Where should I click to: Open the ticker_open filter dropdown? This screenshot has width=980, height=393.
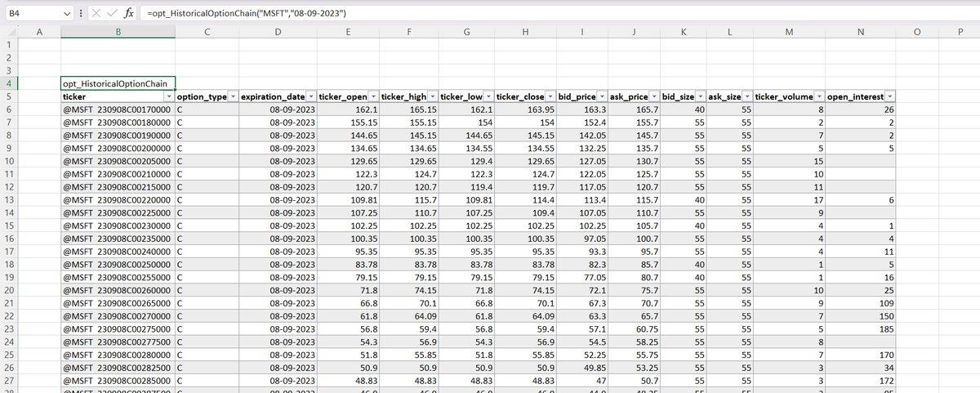[372, 96]
